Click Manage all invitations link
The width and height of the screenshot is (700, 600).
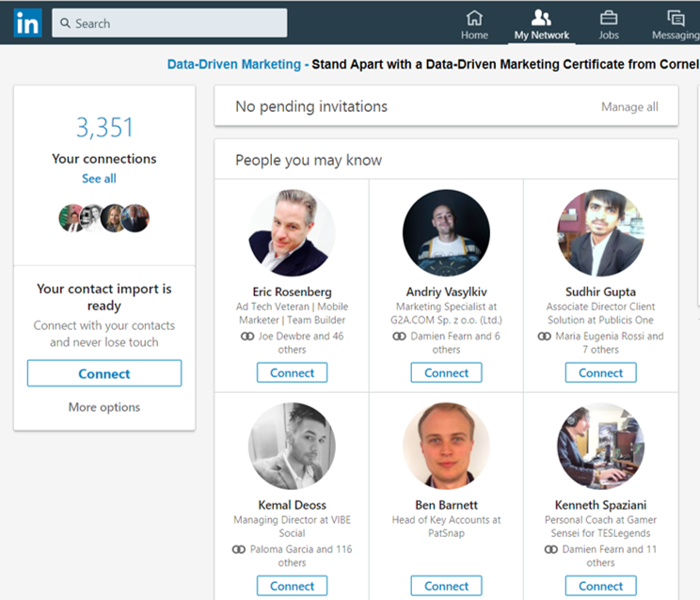(x=629, y=107)
